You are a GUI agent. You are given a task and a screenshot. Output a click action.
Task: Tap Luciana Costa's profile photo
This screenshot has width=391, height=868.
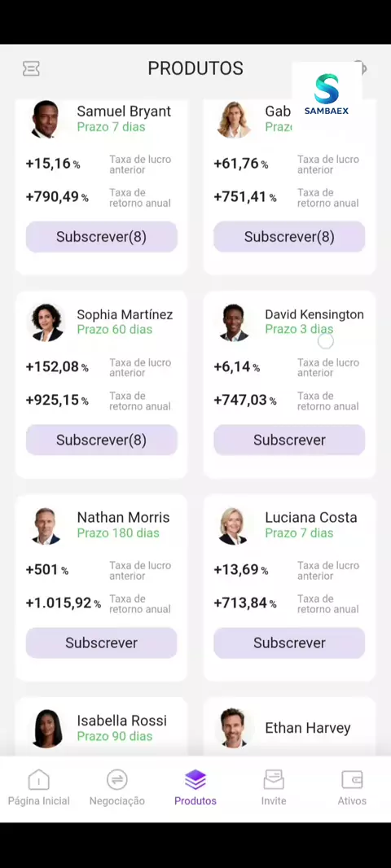tap(233, 525)
